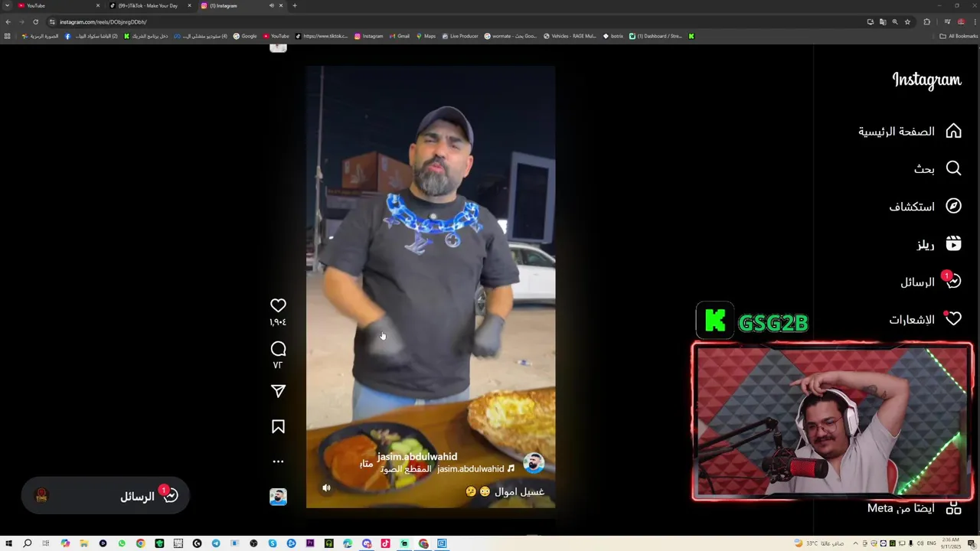Share the reel via paper-plane icon
This screenshot has width=980, height=551.
pyautogui.click(x=278, y=391)
